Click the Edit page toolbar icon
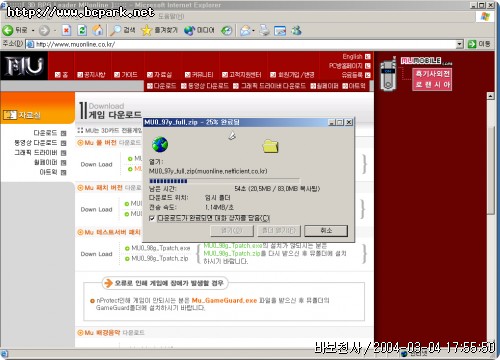 pyautogui.click(x=280, y=31)
